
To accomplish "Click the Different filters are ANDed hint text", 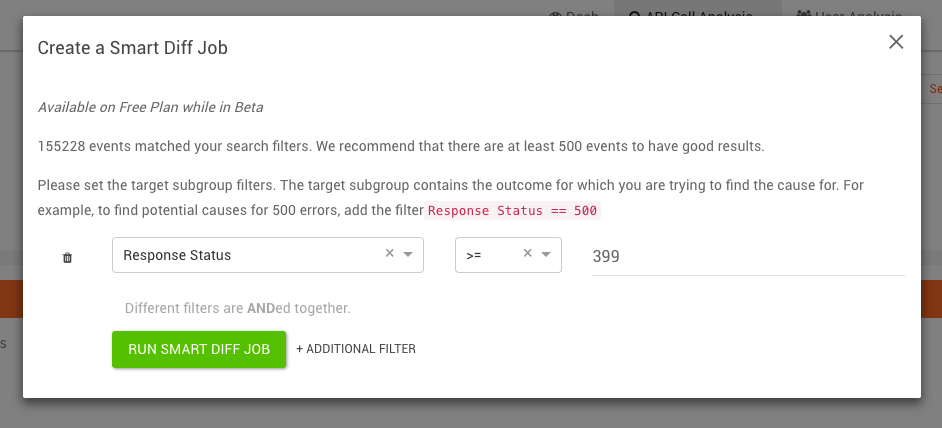I will point(237,308).
